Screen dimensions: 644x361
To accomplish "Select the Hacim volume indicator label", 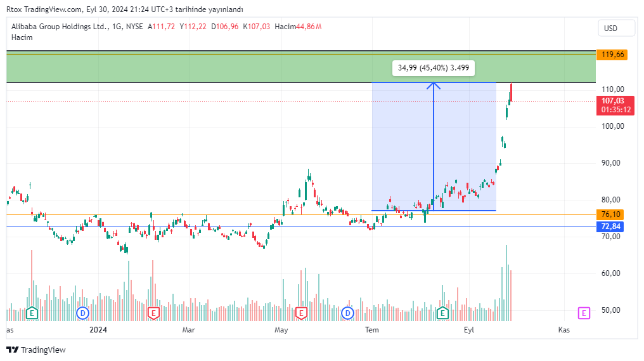I will point(22,37).
